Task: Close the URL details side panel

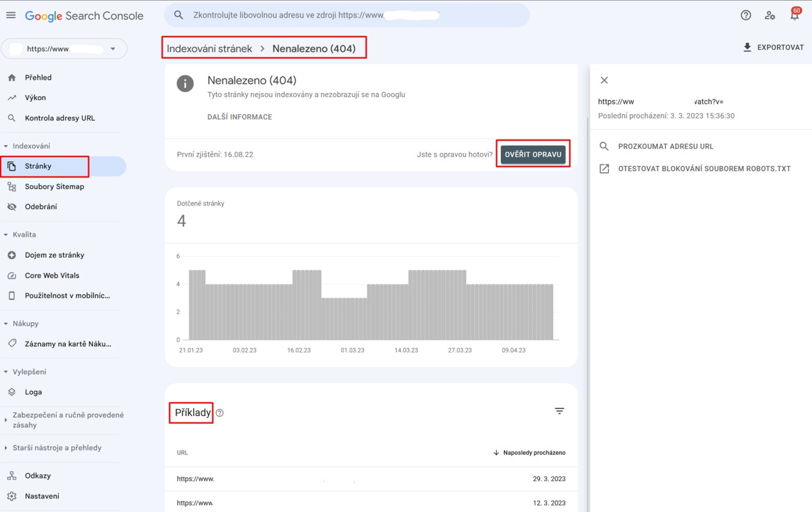Action: click(604, 80)
